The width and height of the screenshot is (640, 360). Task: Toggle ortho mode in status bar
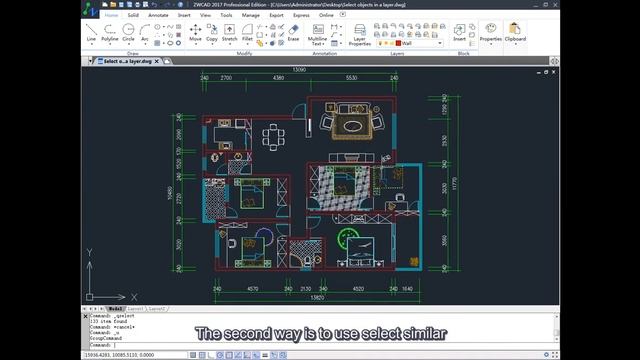pos(211,355)
